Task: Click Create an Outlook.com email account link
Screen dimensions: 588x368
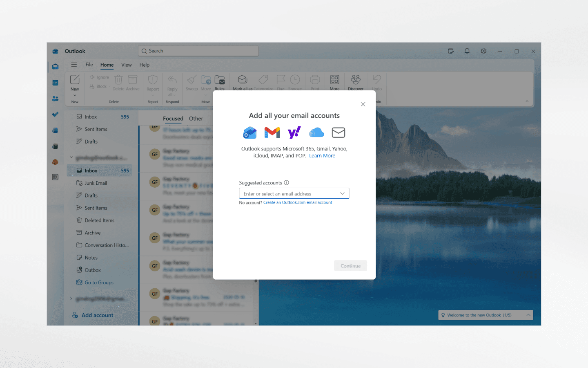Action: [x=298, y=202]
